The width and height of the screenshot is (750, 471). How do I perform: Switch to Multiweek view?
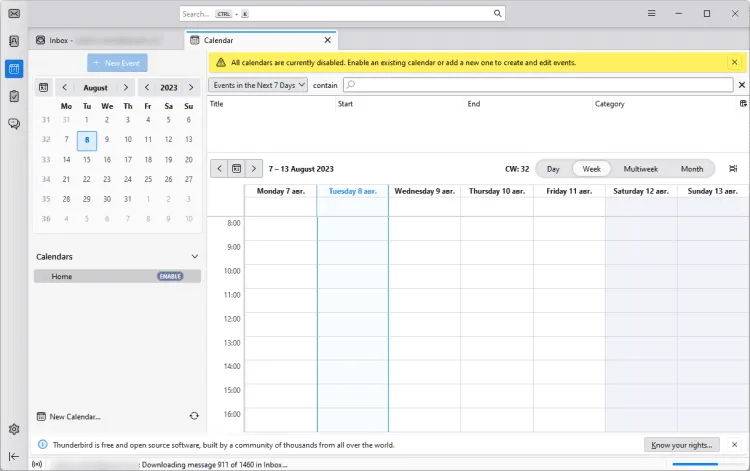[x=640, y=169]
